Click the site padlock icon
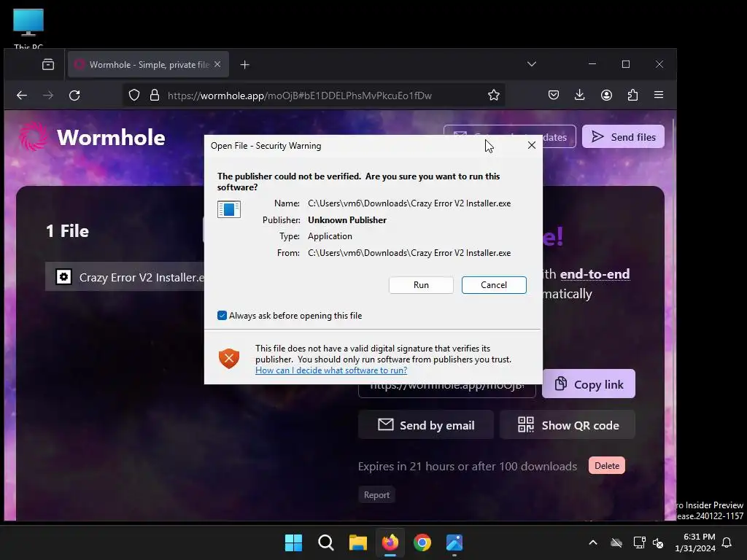The width and height of the screenshot is (747, 560). pos(155,96)
